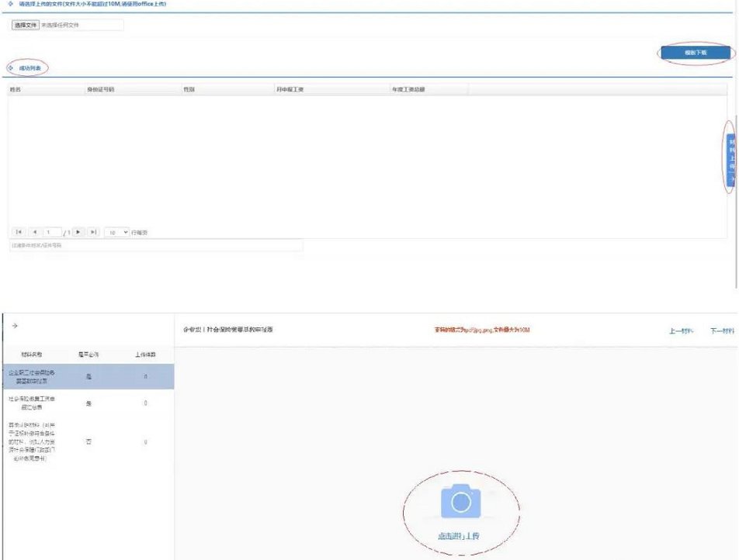Click the 模板下载 button
739x560 pixels.
(695, 53)
